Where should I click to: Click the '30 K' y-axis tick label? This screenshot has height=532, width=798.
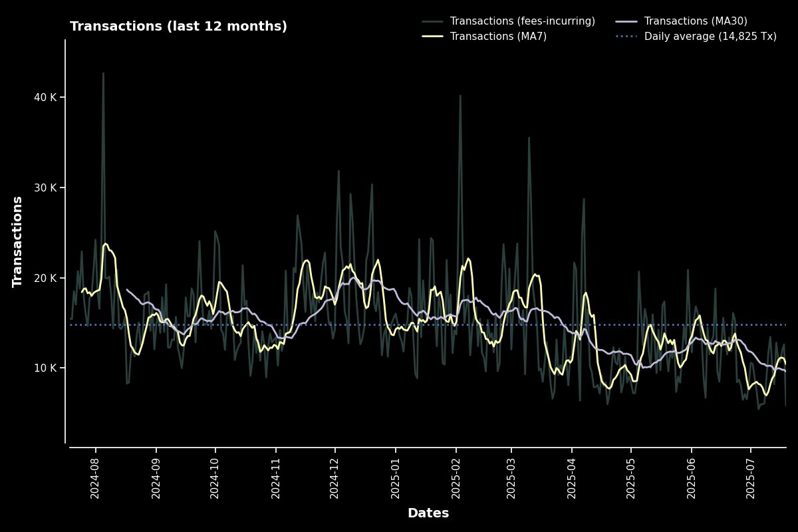tap(45, 188)
